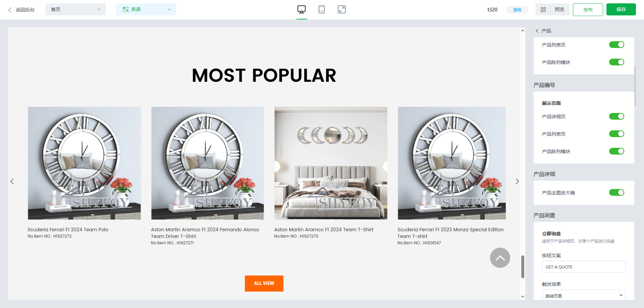Screen dimensions: 644x308
Task: Disable the top 产品陈列模块 switch
Action: pyautogui.click(x=616, y=62)
